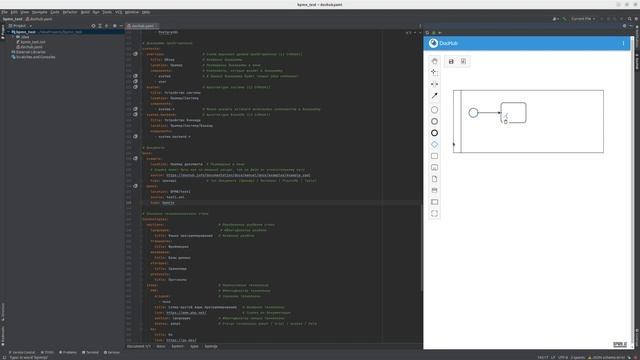Click Collapse All in Project panel header

coord(107,26)
